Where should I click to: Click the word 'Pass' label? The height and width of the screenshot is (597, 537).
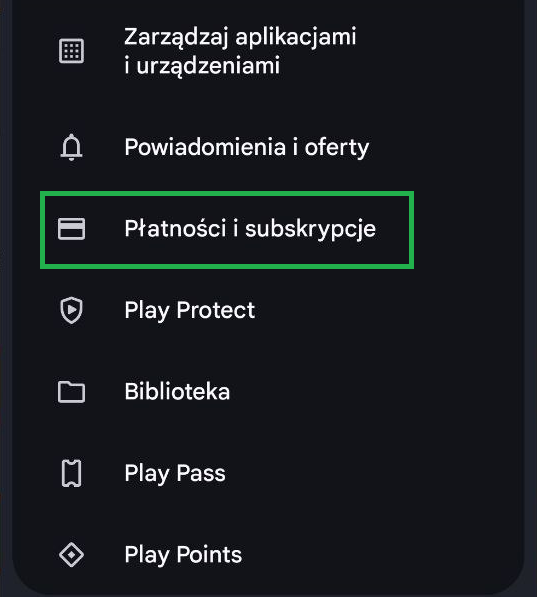pyautogui.click(x=201, y=473)
